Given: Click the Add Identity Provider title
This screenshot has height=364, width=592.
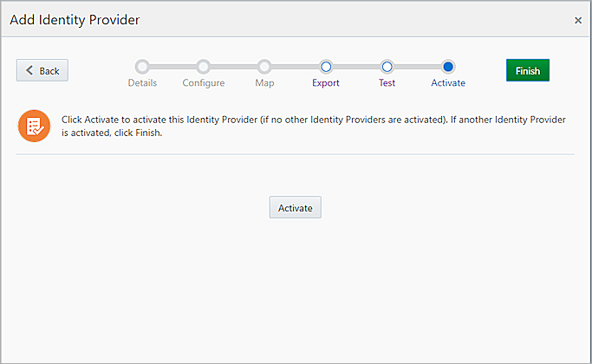Looking at the screenshot, I should tap(75, 19).
